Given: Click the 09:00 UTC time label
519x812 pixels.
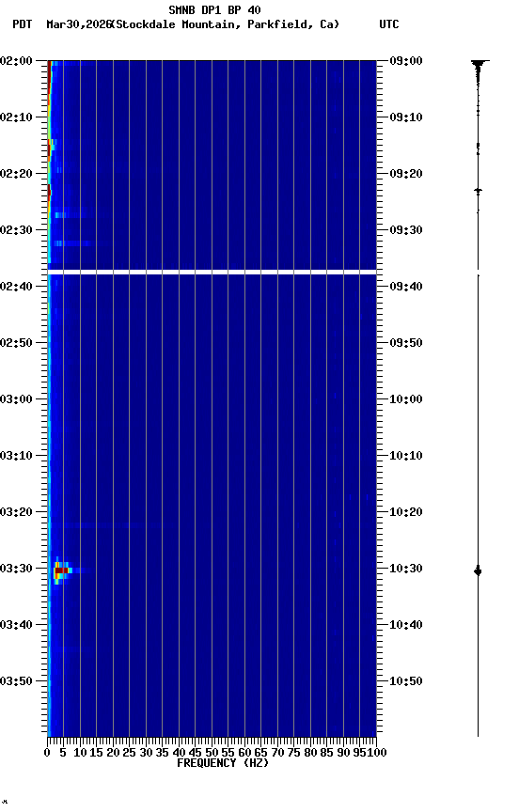Looking at the screenshot, I should click(406, 60).
